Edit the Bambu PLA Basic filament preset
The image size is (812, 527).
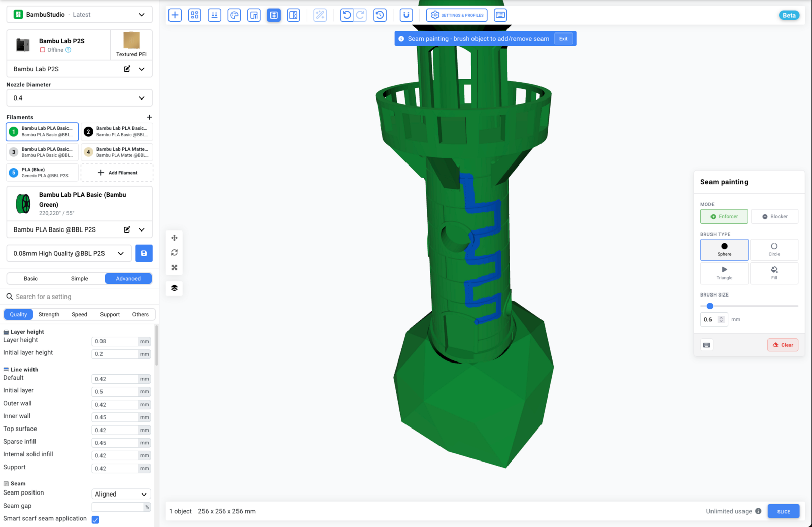click(x=127, y=229)
